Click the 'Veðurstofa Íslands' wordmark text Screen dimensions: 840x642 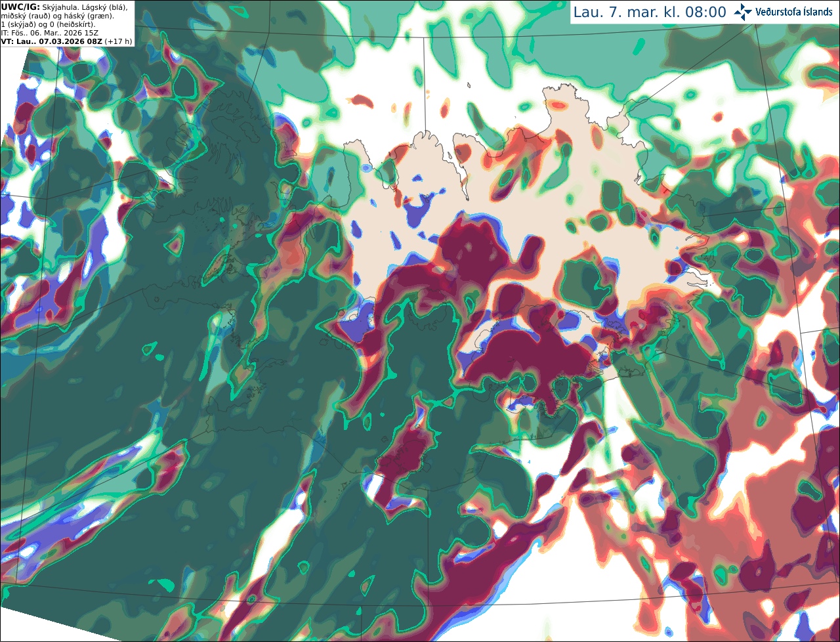coord(794,12)
